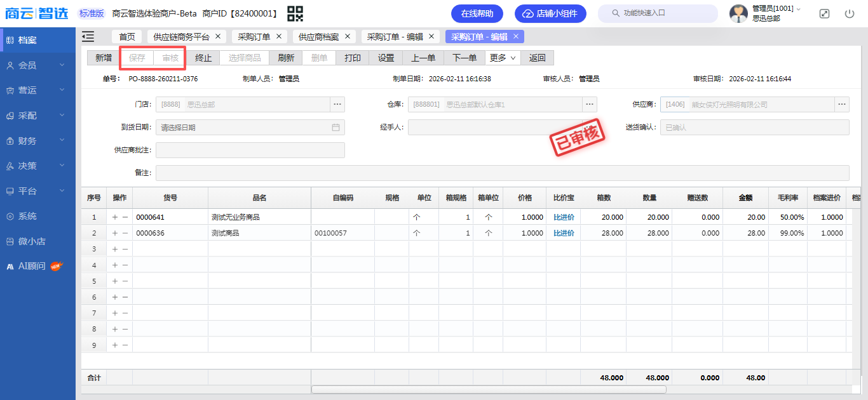Click 比进价 link in first row
Image resolution: width=868 pixels, height=400 pixels.
(x=564, y=217)
